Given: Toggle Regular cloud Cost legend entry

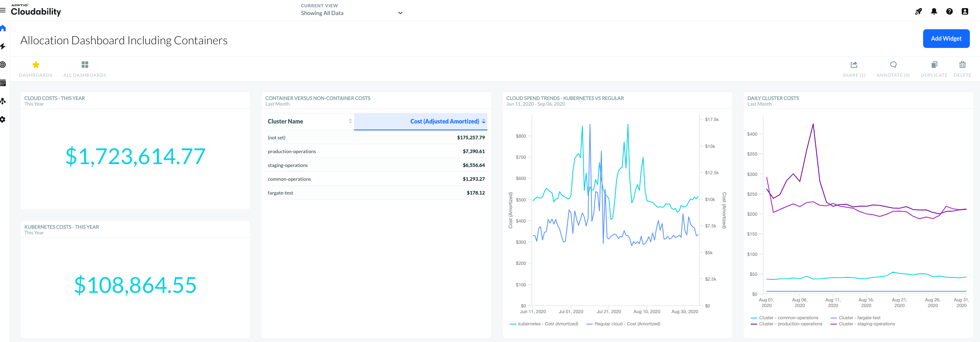Looking at the screenshot, I should (x=627, y=324).
